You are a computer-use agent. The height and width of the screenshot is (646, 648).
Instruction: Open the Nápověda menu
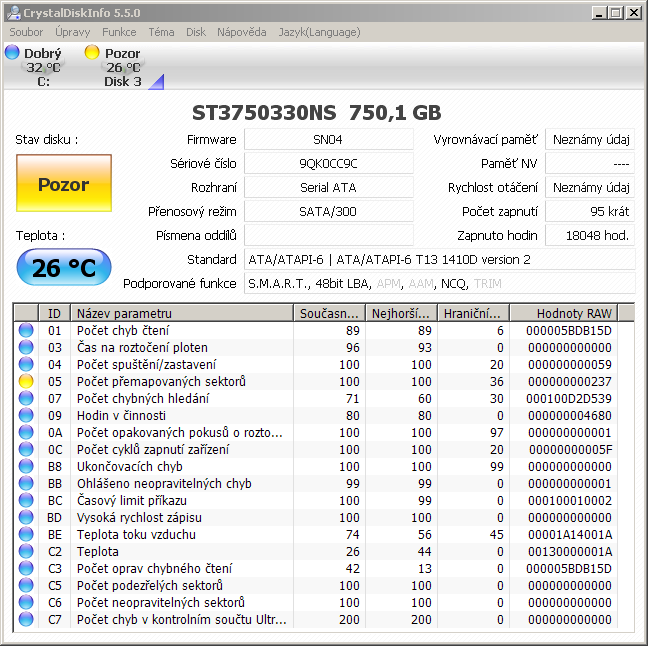[242, 32]
